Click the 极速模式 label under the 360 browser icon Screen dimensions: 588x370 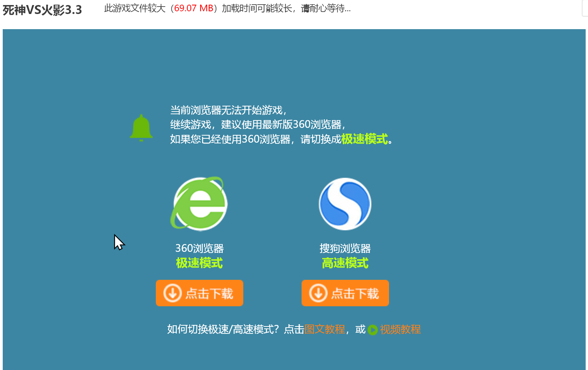tap(199, 263)
